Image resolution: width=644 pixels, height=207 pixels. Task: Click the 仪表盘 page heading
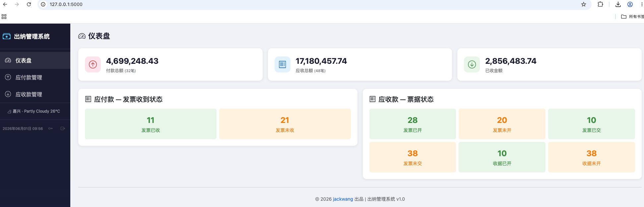[99, 36]
